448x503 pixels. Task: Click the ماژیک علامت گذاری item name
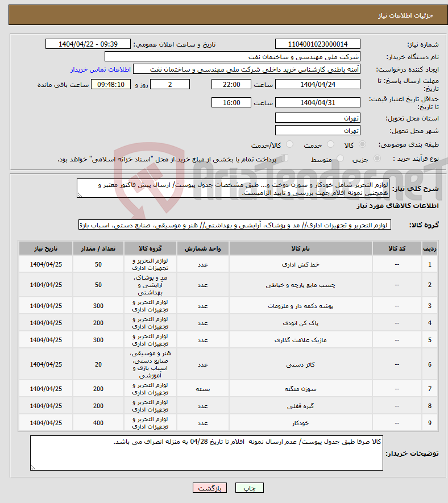tap(300, 340)
